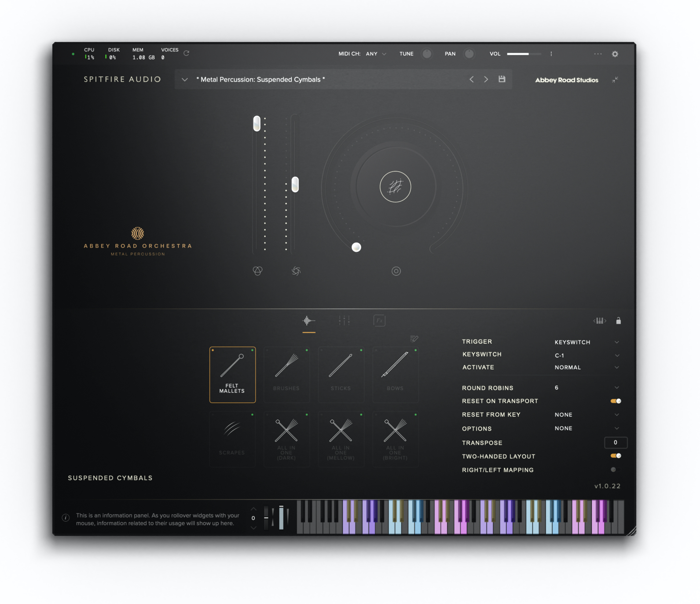
Task: Open the Activate Normal dropdown
Action: point(587,367)
